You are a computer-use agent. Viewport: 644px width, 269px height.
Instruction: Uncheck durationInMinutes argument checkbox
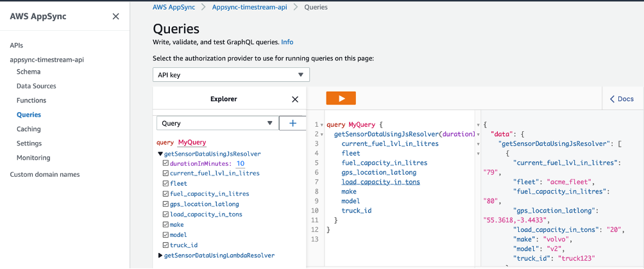[x=166, y=163]
